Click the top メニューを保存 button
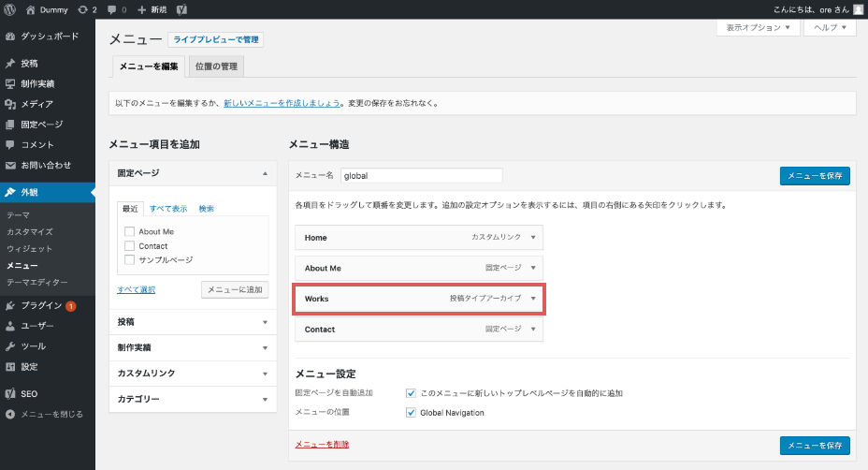This screenshot has width=868, height=470. pyautogui.click(x=815, y=175)
